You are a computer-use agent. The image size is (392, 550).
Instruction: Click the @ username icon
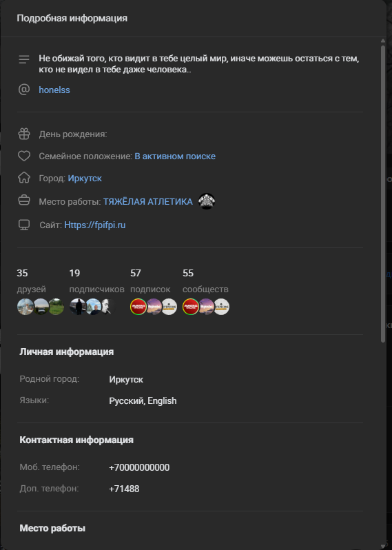tap(24, 90)
